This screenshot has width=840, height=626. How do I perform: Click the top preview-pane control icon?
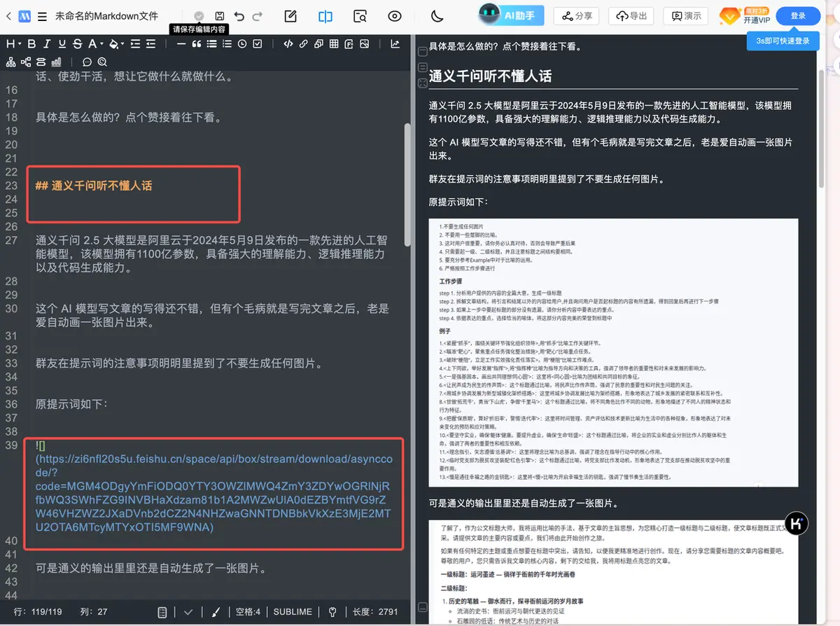point(422,51)
